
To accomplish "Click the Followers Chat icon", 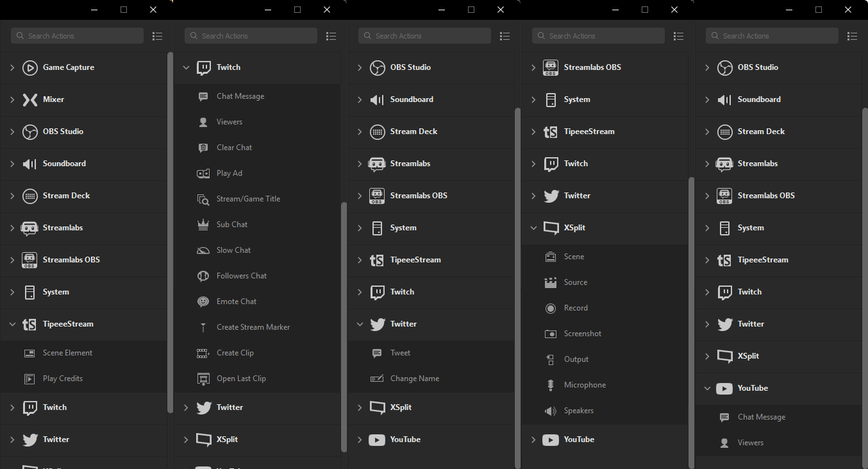I will [x=203, y=276].
